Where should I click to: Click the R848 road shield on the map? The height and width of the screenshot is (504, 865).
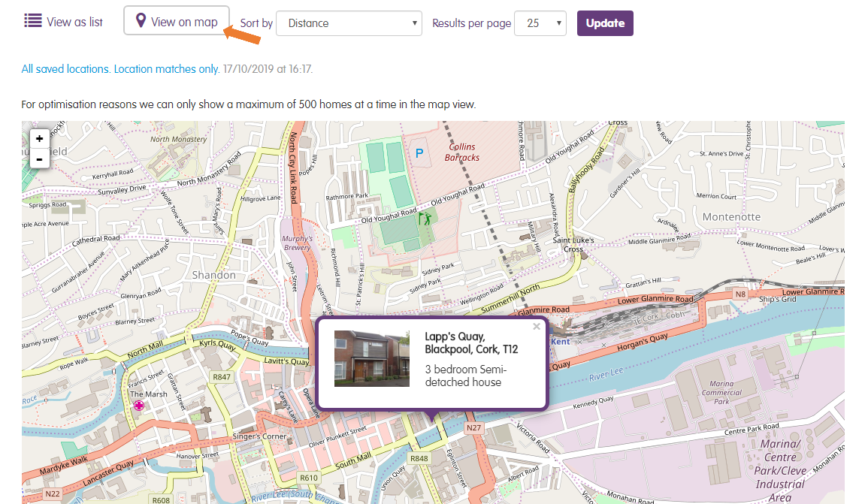[419, 457]
